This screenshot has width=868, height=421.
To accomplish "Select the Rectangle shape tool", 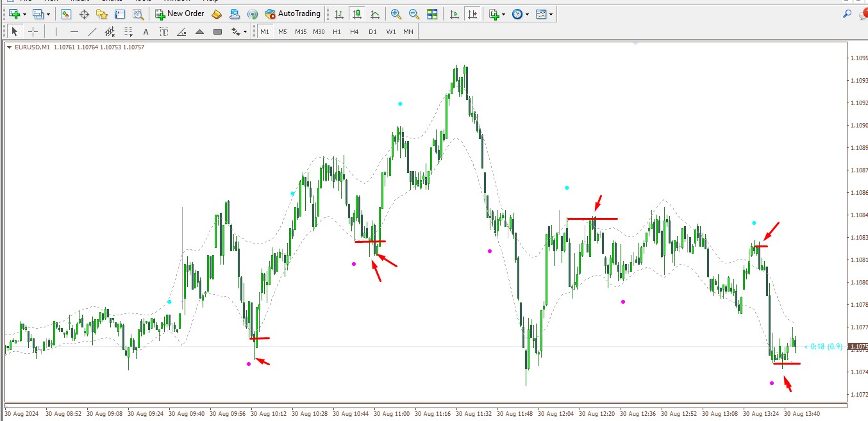I will (218, 31).
